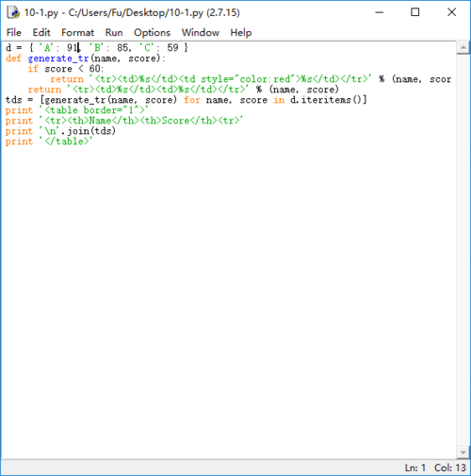
Task: Open the Window menu
Action: [x=201, y=32]
